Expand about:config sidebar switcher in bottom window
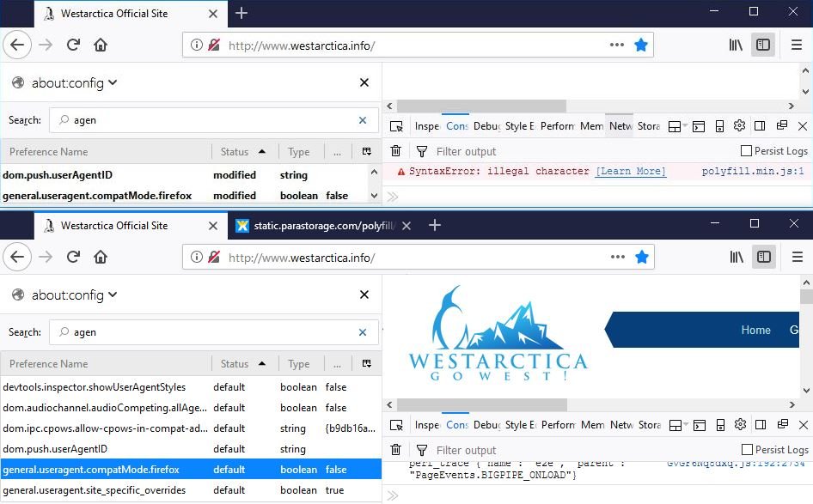 click(66, 295)
